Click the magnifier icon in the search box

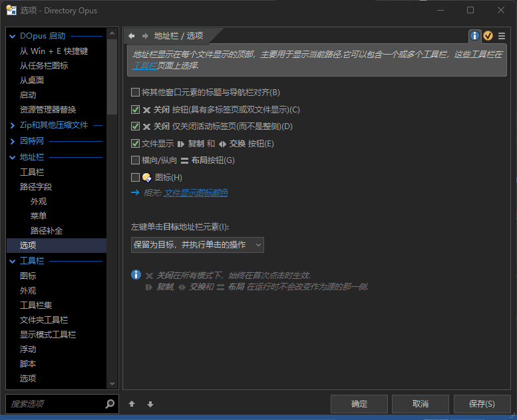[110, 404]
